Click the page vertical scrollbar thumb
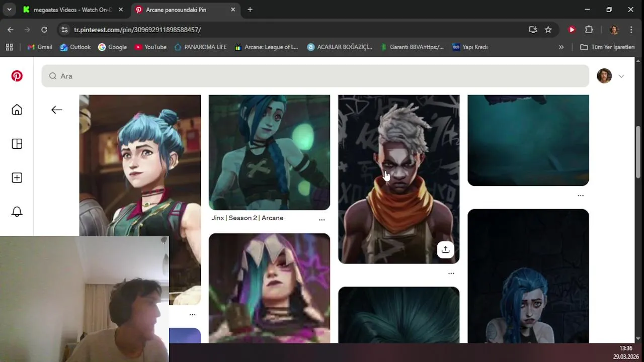This screenshot has height=362, width=644. tap(638, 152)
